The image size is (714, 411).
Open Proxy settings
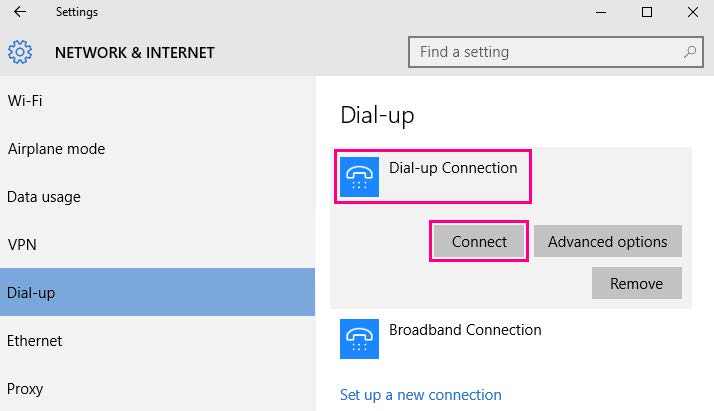[158, 388]
